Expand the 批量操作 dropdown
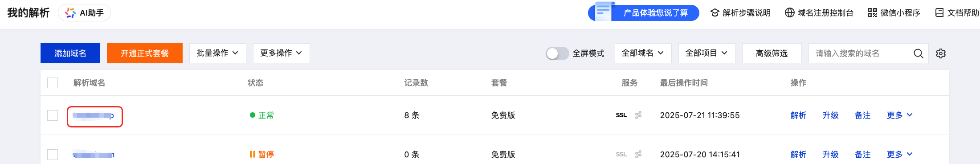The width and height of the screenshot is (980, 164). point(217,53)
